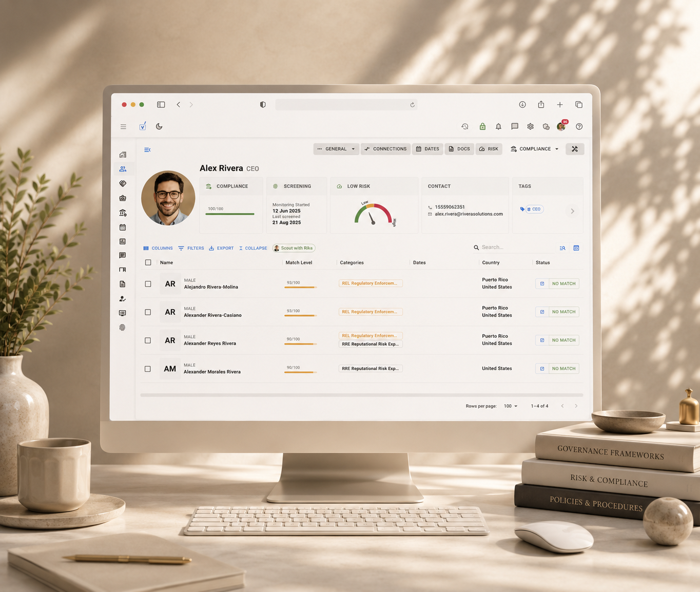Click the 93/100 match bar for Alejandro Rivera-Molina
The image size is (700, 592).
[x=300, y=287]
